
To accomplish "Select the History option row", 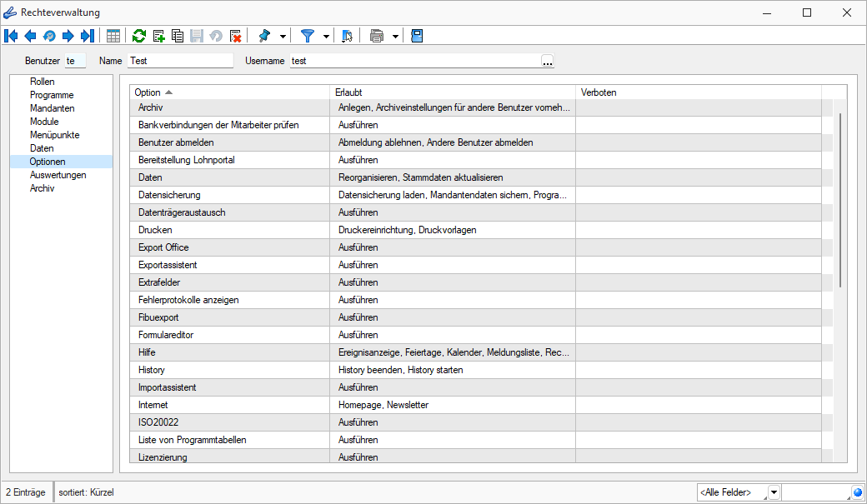I will [475, 370].
